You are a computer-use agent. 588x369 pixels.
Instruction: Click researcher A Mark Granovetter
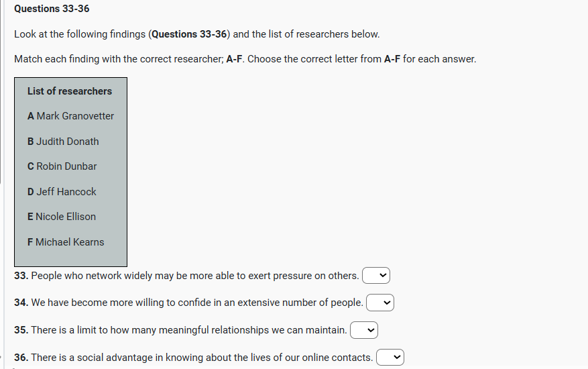point(70,116)
